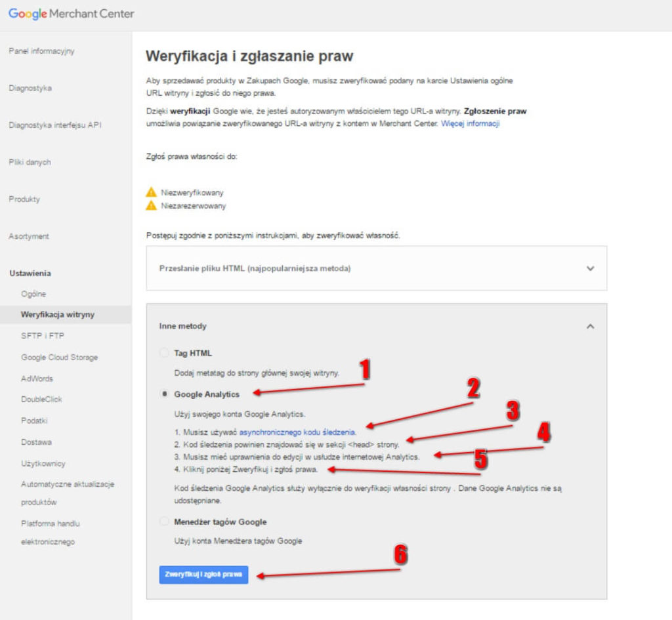Open the asynchronicznego kodu śledzenia link
Screen dimensions: 672x620
[297, 432]
